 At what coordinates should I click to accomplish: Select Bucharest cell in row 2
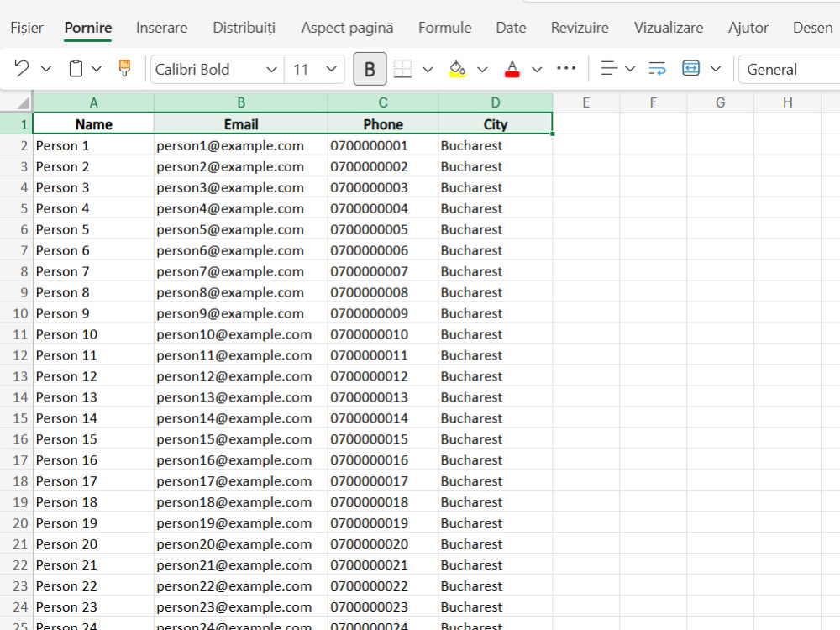point(496,145)
